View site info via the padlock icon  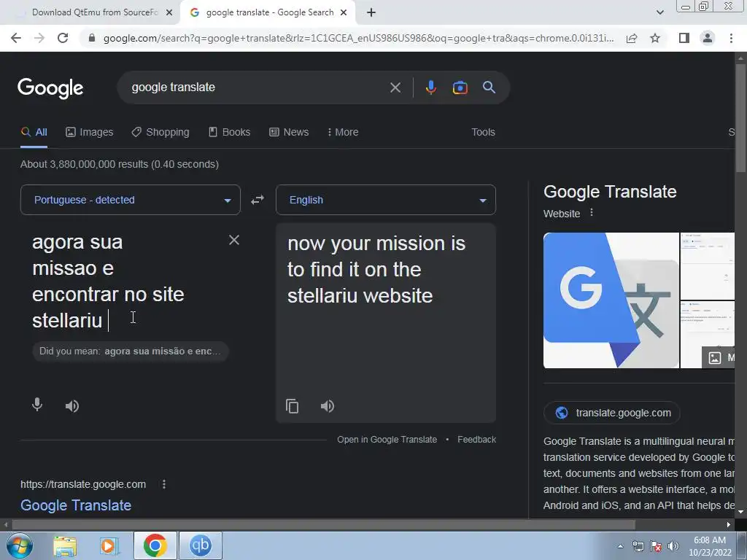coord(92,38)
